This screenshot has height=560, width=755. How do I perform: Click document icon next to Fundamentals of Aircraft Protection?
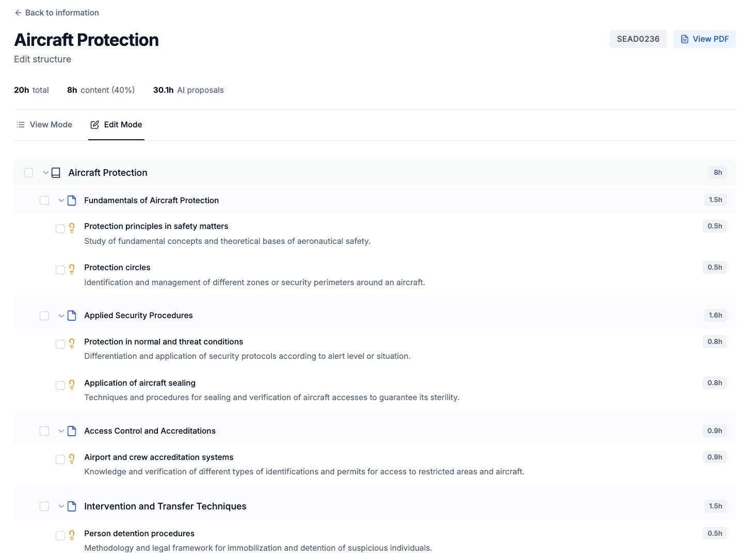click(x=72, y=201)
